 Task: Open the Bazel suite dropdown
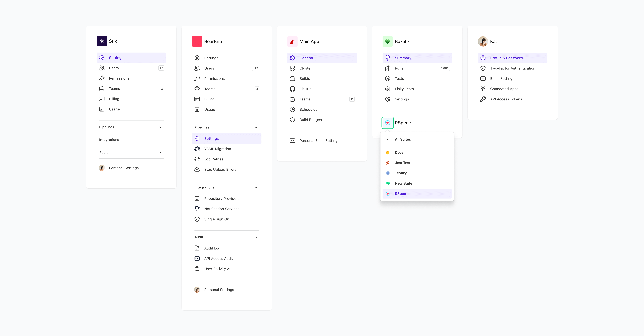402,41
